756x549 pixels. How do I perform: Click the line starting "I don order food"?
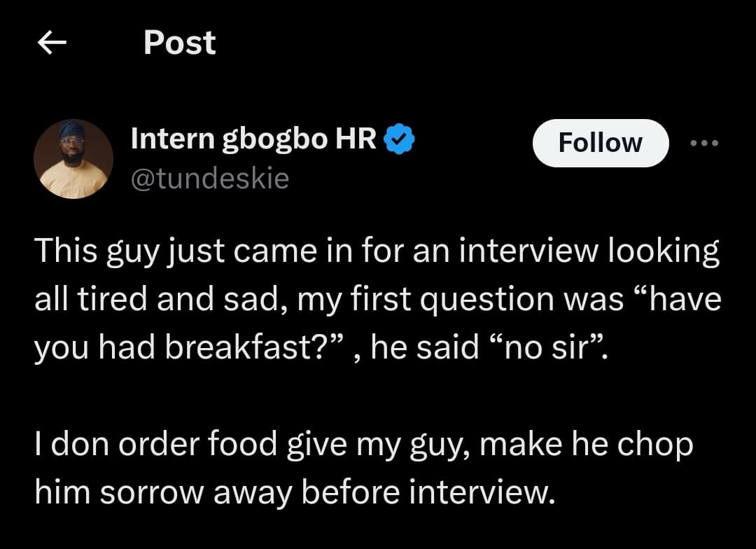363,445
